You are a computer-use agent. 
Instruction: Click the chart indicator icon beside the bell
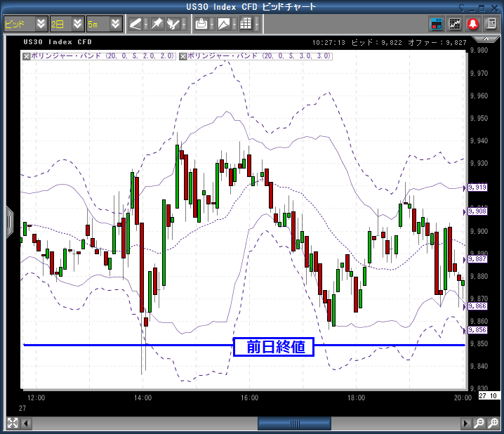tap(455, 24)
